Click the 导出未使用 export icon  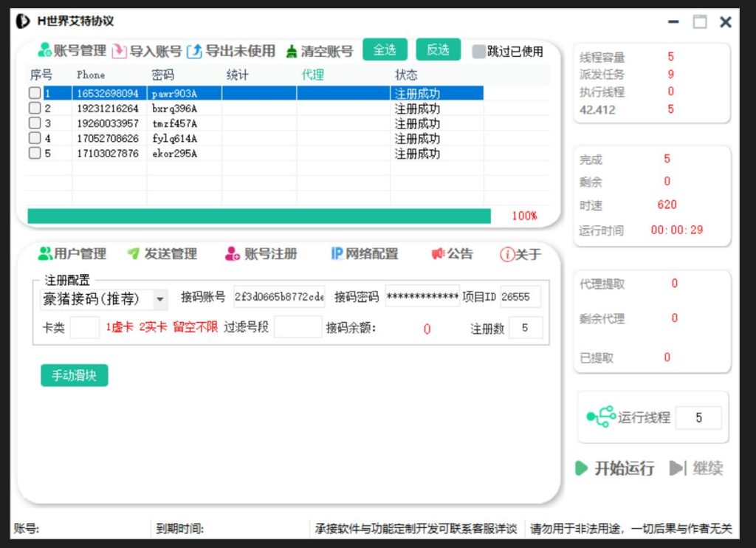(x=194, y=51)
